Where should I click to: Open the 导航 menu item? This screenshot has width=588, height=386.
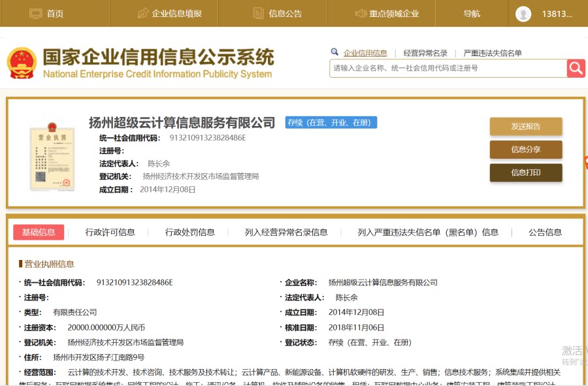472,14
